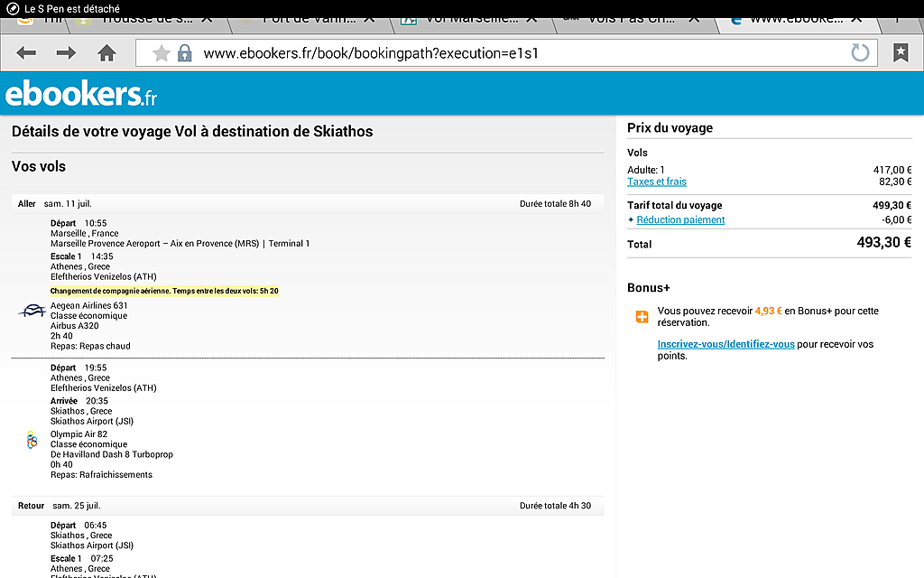The width and height of the screenshot is (924, 578).
Task: Click the orange '4,93 €' bonus amount
Action: (769, 311)
